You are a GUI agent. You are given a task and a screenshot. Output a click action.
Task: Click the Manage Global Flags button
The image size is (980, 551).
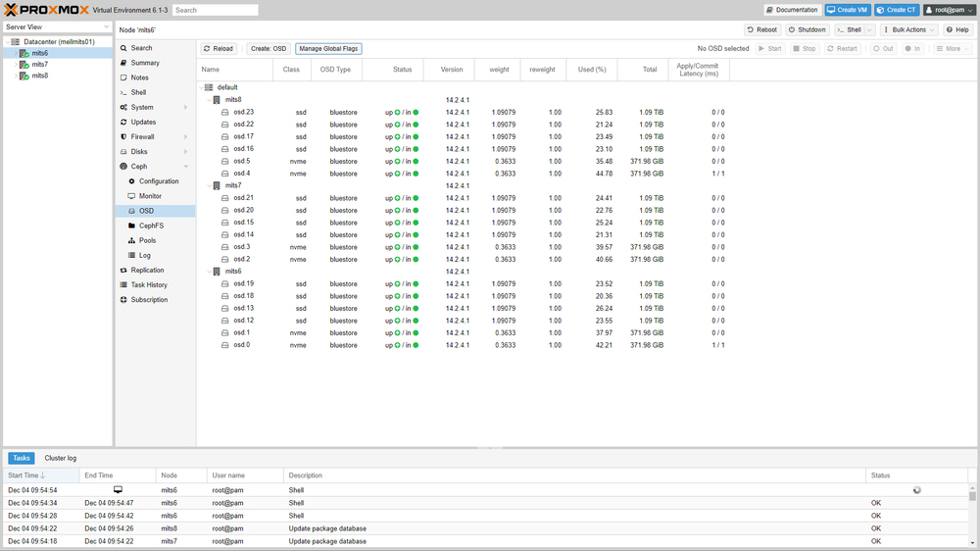[x=328, y=49]
